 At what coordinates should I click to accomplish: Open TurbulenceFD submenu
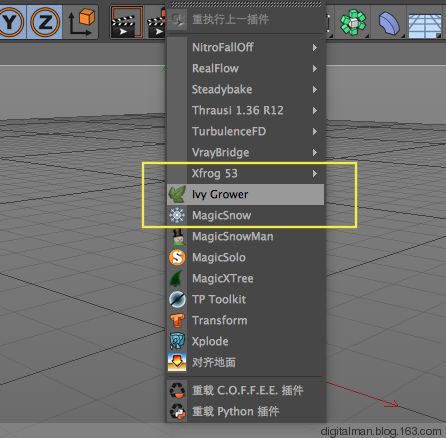(245, 131)
